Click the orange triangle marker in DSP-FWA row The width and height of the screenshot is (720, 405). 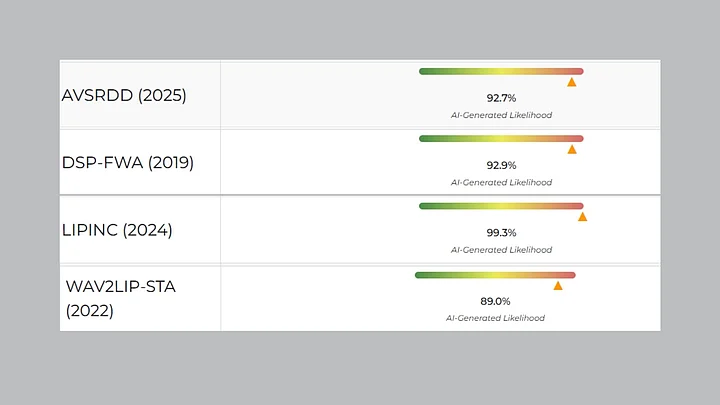(572, 149)
